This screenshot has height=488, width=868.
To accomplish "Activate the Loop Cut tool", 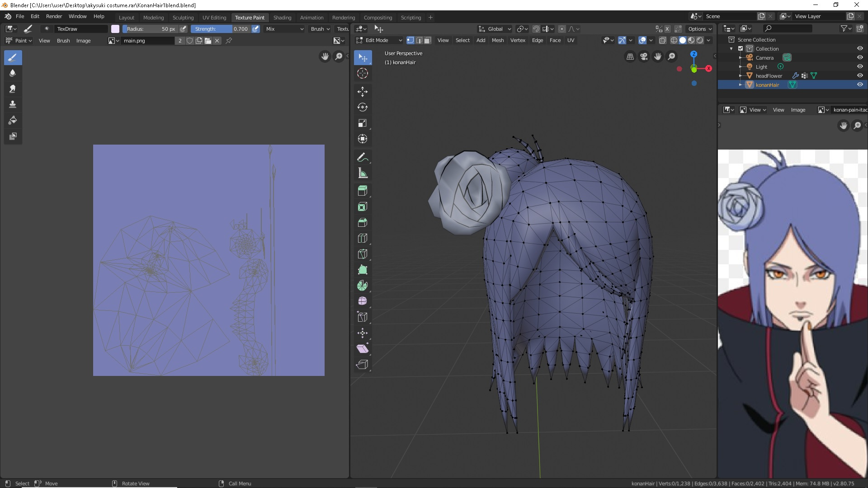I will coord(363,239).
